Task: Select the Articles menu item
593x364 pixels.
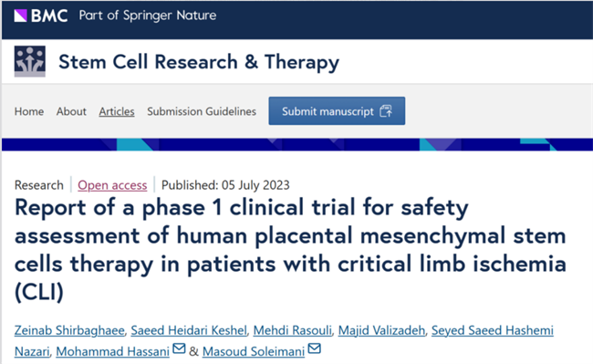Action: pos(117,111)
